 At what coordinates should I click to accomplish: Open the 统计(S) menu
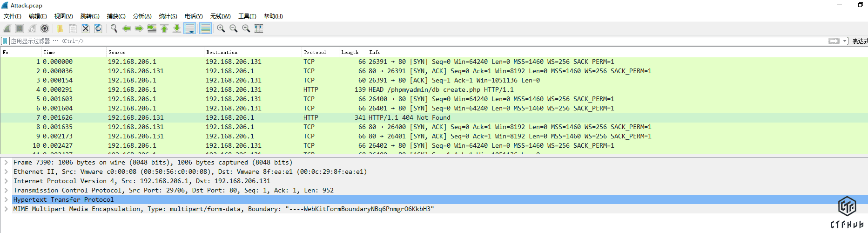click(168, 16)
